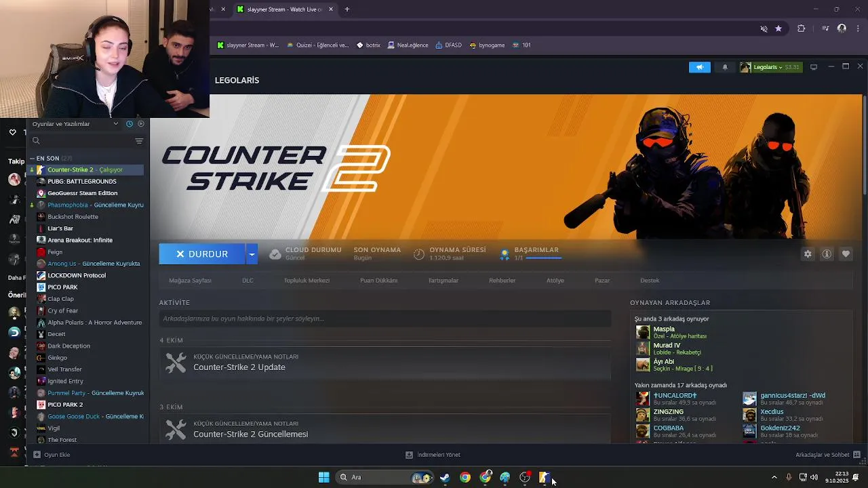The image size is (868, 488).
Task: Open Topluluk Merkezi tab
Action: 307,281
